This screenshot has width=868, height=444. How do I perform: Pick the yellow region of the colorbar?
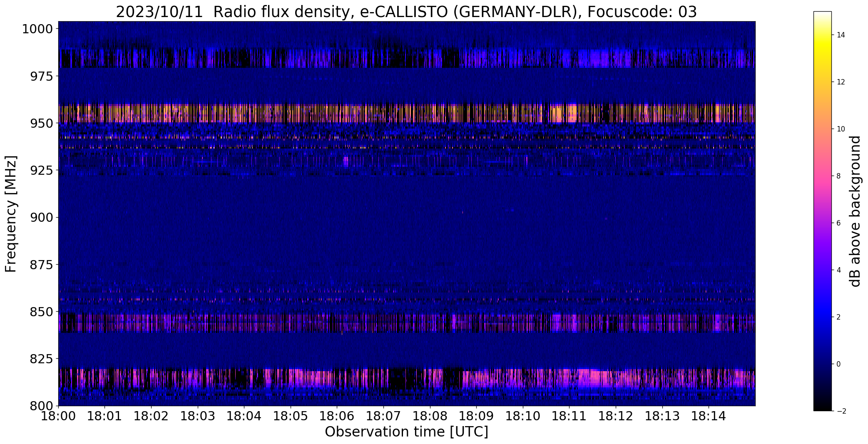point(822,47)
